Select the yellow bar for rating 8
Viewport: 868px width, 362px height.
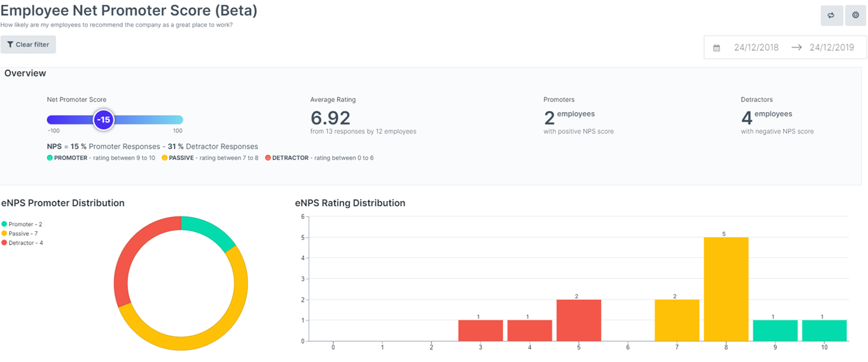click(725, 289)
